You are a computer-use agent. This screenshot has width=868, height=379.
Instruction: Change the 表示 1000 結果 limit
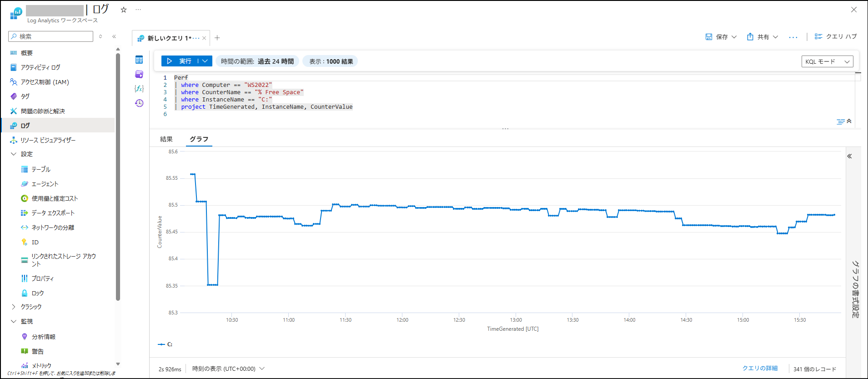(331, 61)
